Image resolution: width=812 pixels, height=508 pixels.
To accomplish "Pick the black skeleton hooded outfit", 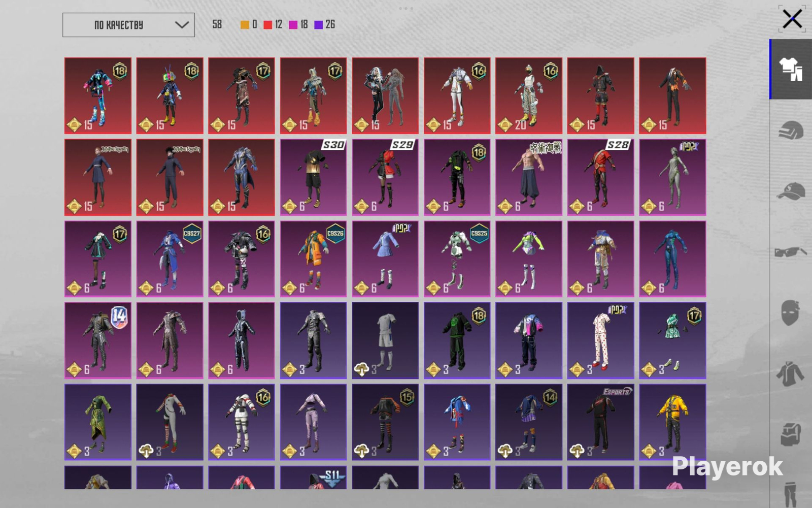I will tap(242, 340).
